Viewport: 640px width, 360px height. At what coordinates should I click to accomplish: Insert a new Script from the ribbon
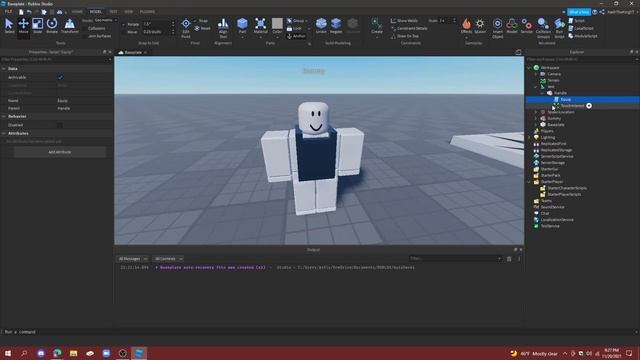576,20
